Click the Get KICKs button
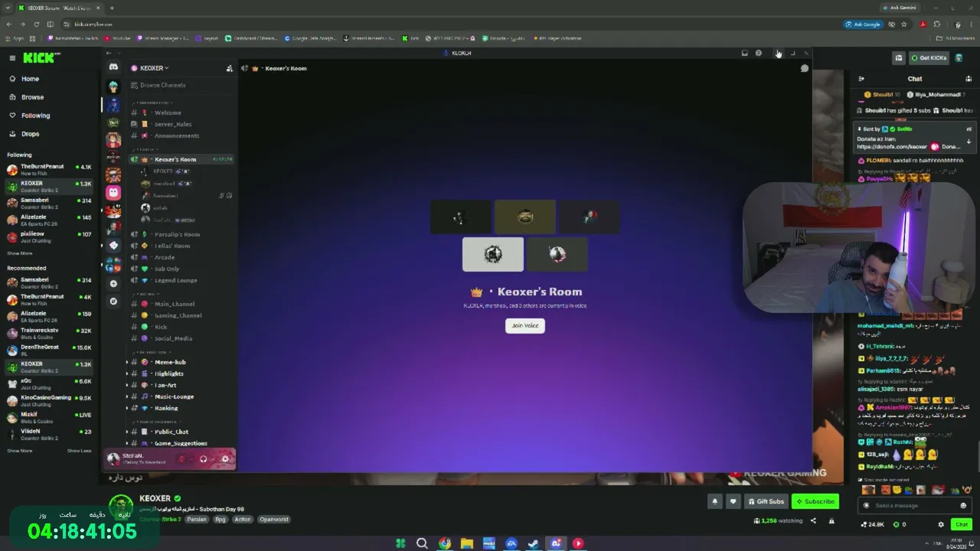Viewport: 980px width, 551px height. [929, 58]
